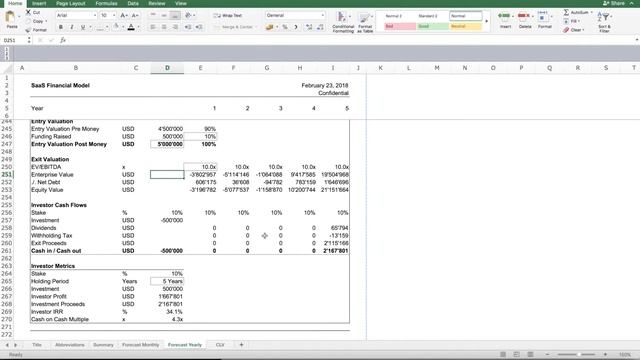This screenshot has height=360, width=640.
Task: Open the Forecast Monthly sheet tab
Action: pos(140,345)
